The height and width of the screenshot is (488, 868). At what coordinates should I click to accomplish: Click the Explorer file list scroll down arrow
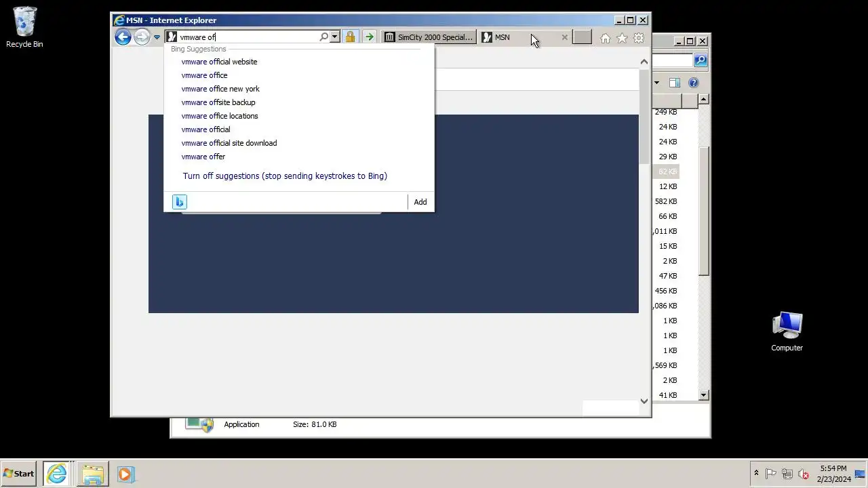click(703, 394)
